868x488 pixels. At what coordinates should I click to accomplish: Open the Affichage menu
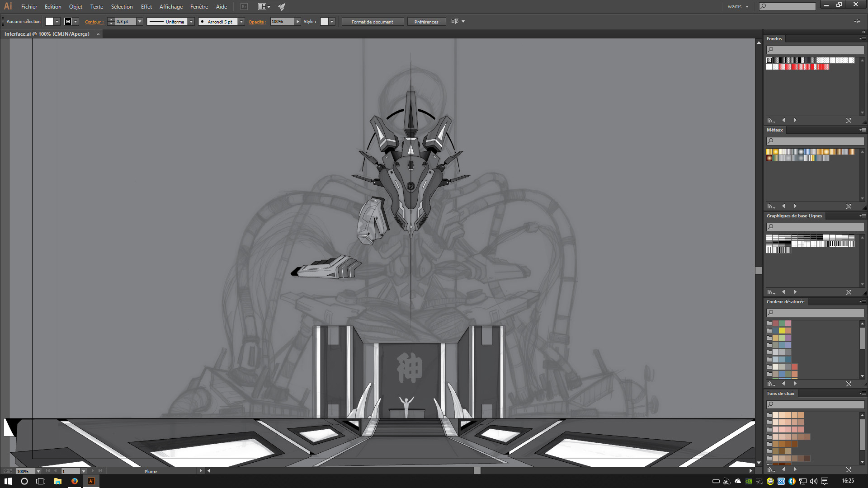click(x=171, y=7)
